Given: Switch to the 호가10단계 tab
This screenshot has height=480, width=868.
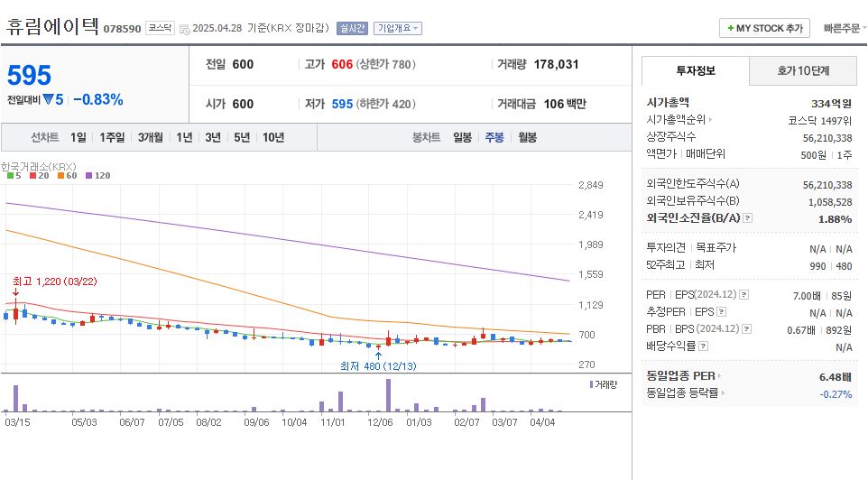Looking at the screenshot, I should (x=803, y=71).
